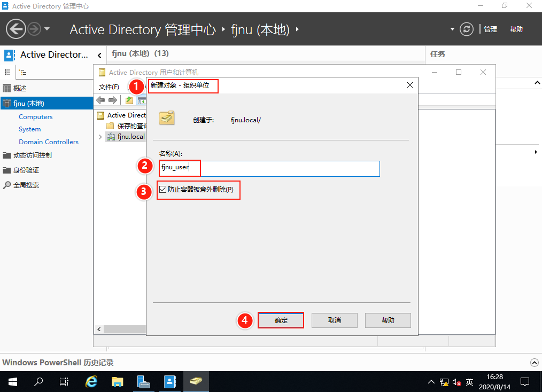
Task: Switch to Users and Computers taskbar icon
Action: [x=196, y=382]
